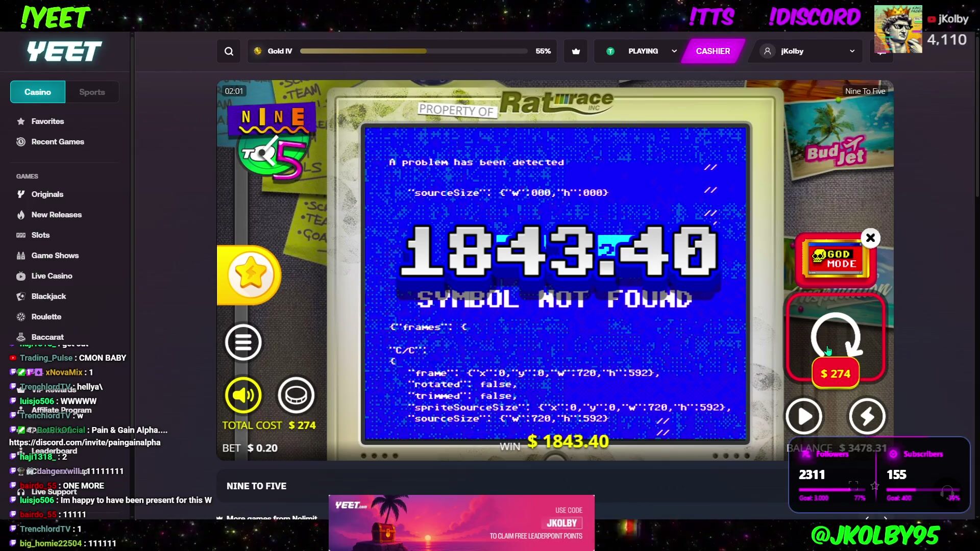Click the YEET logo
This screenshot has width=980, height=551.
pos(64,52)
